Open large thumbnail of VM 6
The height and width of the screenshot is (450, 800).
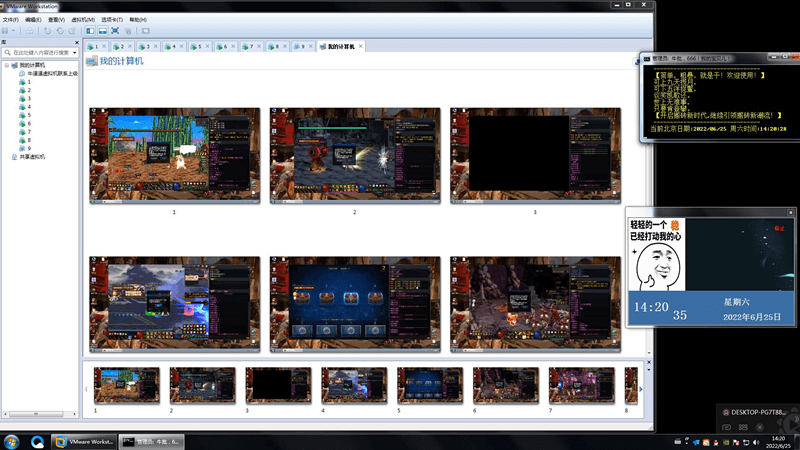[535, 305]
